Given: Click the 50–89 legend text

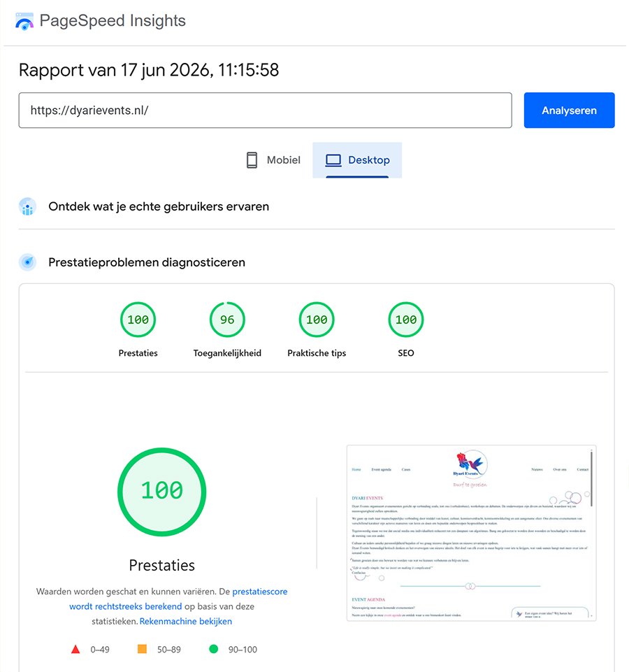Looking at the screenshot, I should point(169,650).
